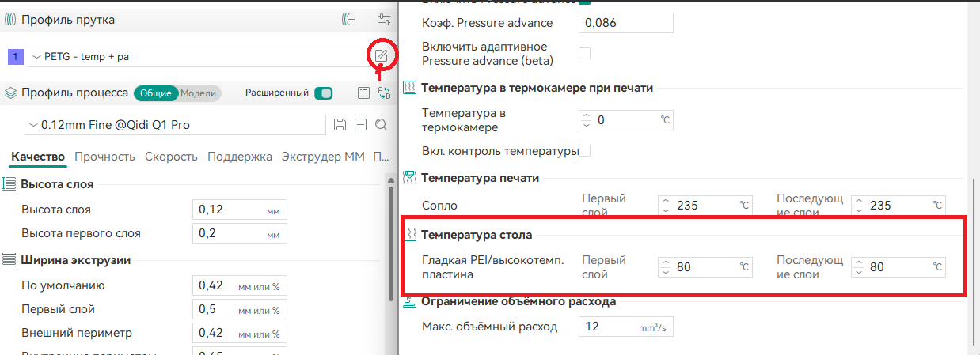Click the Температура стола heat icon
The image size is (980, 355).
(x=410, y=235)
